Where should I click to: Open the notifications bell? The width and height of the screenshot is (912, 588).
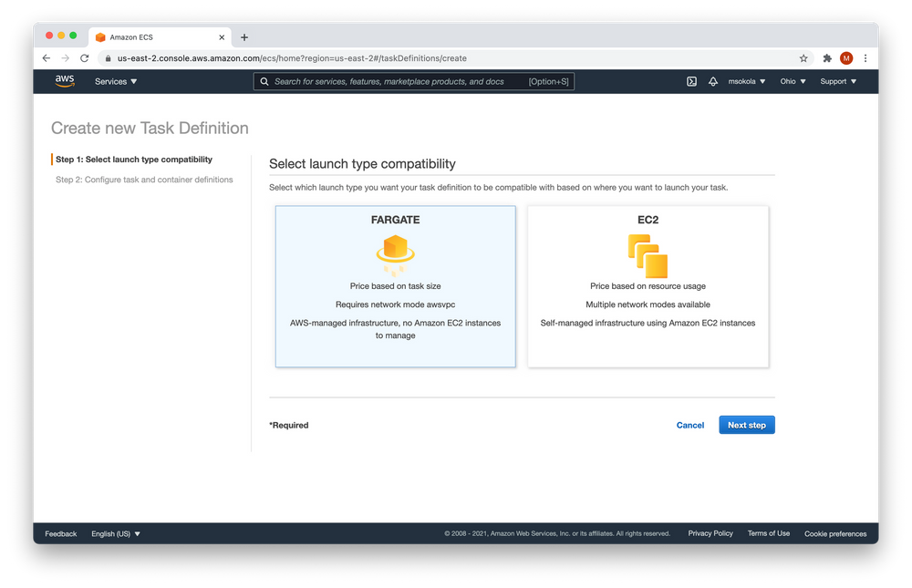[x=713, y=81]
